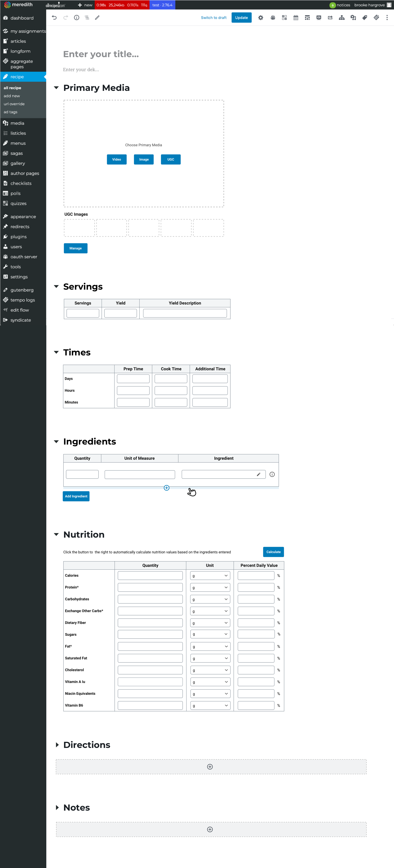The height and width of the screenshot is (868, 394).
Task: Click the Switch to draft link
Action: [x=214, y=17]
